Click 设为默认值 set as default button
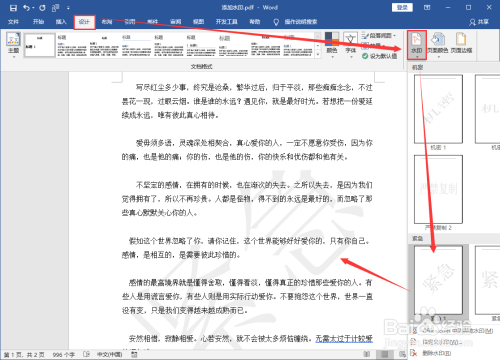The image size is (500, 360). (x=380, y=56)
